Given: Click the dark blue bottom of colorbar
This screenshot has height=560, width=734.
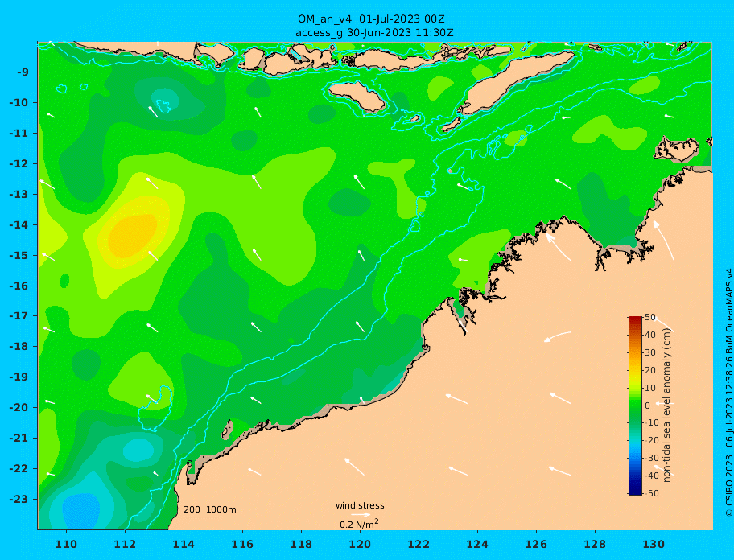Looking at the screenshot, I should [635, 491].
